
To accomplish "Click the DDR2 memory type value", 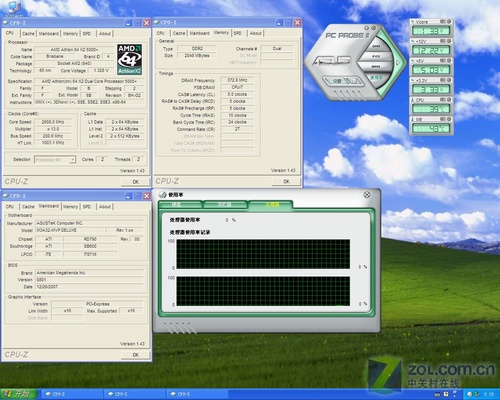I will coord(197,48).
